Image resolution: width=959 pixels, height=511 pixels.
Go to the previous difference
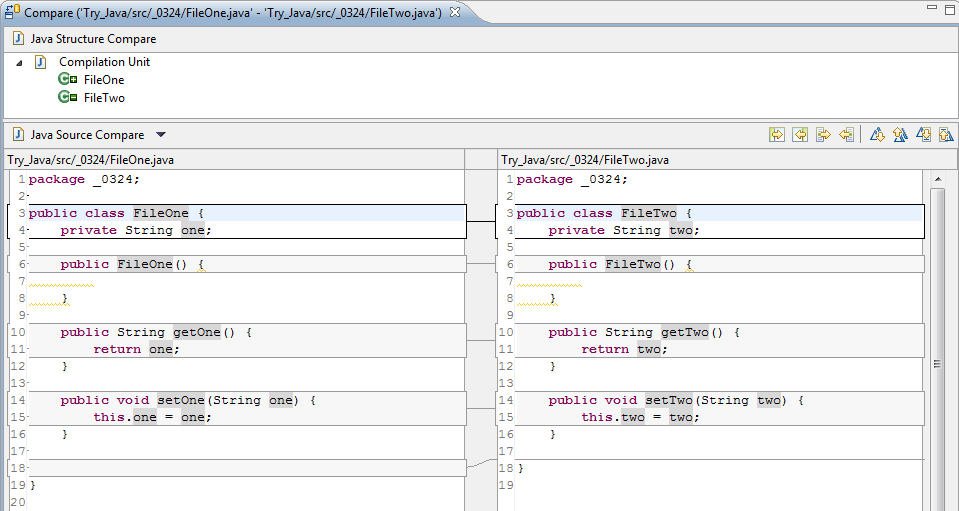tap(900, 135)
